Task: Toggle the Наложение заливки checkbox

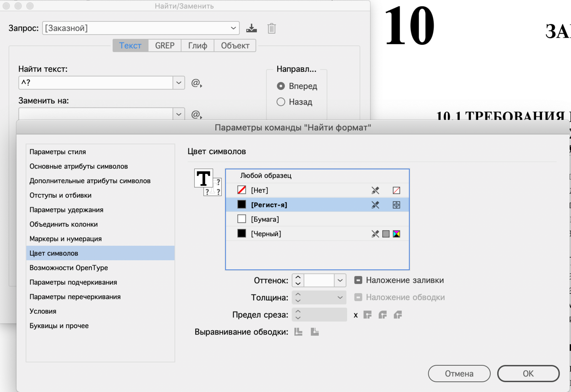Action: pos(358,280)
